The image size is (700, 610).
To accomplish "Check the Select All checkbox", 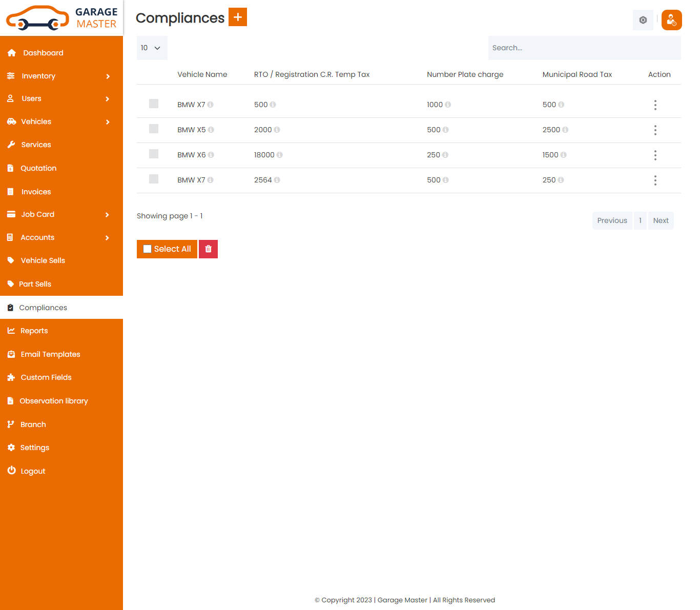I will click(148, 249).
